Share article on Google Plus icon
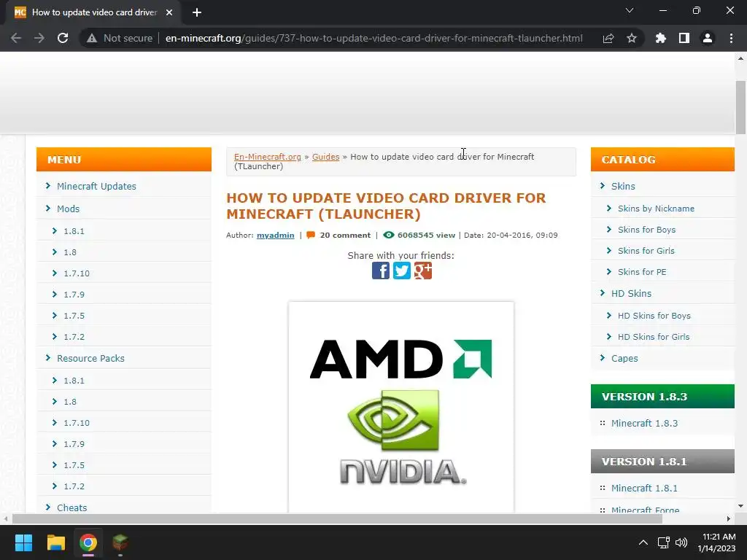Viewport: 747px width, 560px height. tap(423, 271)
